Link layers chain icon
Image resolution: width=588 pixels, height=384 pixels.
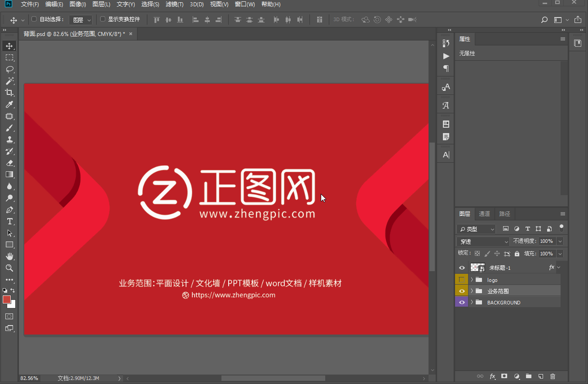(x=480, y=376)
